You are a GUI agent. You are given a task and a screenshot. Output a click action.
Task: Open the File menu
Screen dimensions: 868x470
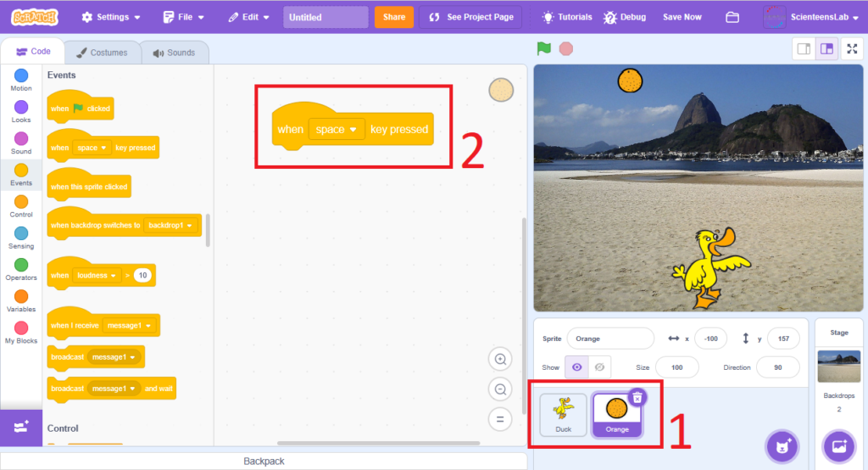pyautogui.click(x=183, y=17)
